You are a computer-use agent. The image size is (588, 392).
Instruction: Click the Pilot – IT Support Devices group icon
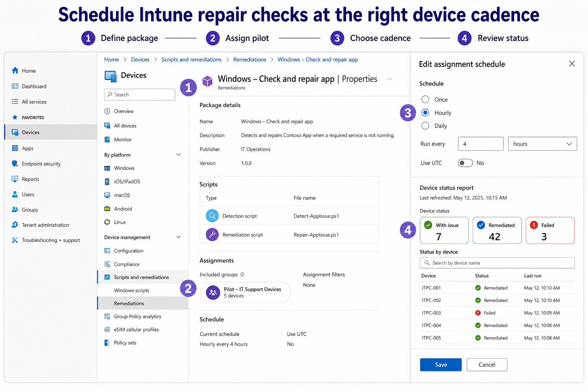tap(213, 292)
